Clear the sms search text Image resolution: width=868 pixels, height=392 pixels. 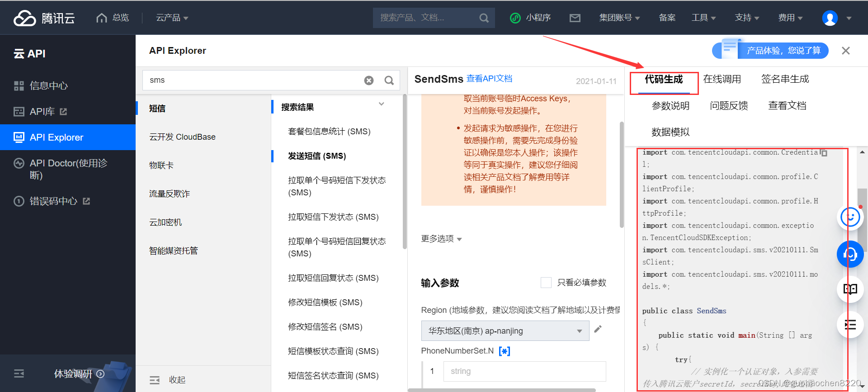point(369,80)
